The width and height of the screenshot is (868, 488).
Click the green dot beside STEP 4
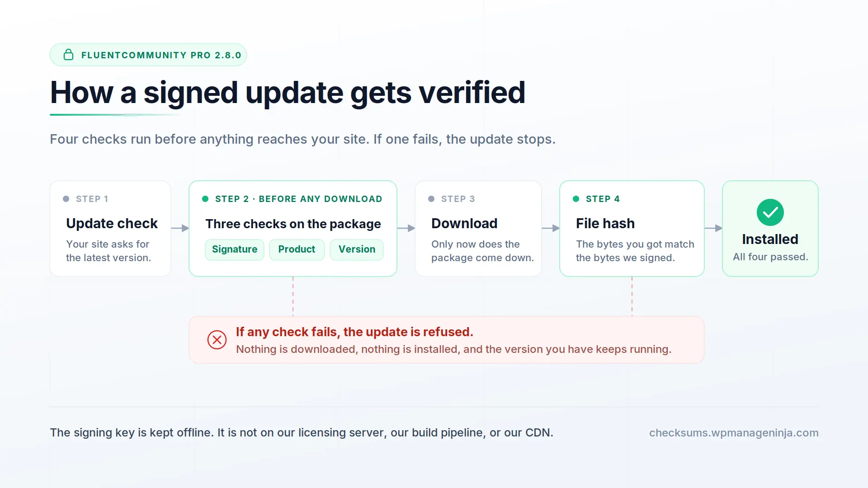(x=576, y=199)
